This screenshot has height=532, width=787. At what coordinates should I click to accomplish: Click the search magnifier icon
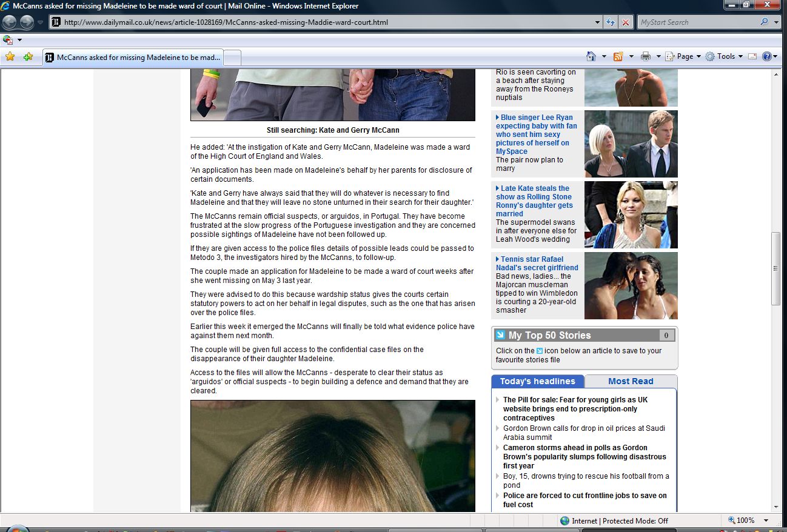(x=764, y=22)
